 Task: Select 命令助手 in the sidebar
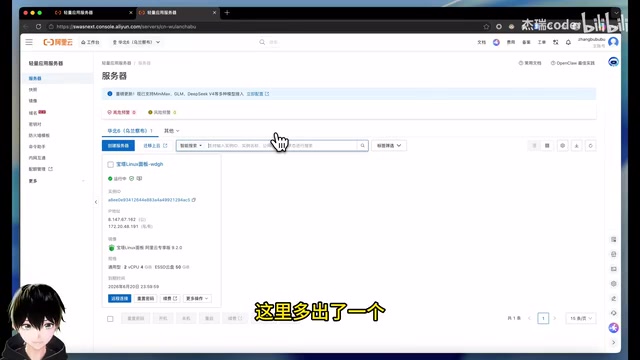point(37,147)
